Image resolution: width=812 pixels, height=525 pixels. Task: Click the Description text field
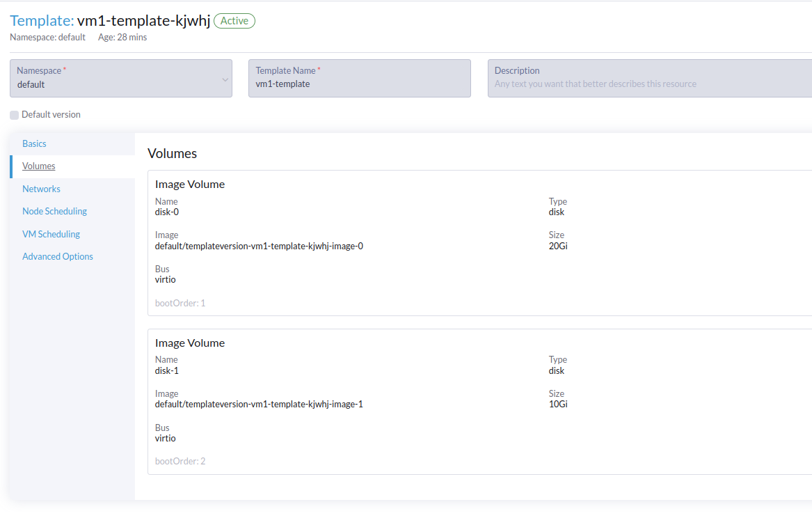click(x=647, y=84)
